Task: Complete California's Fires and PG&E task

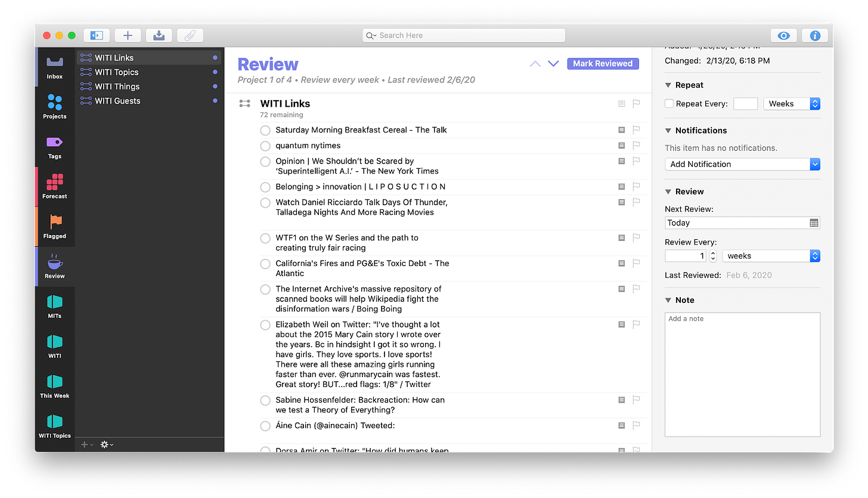Action: (265, 264)
